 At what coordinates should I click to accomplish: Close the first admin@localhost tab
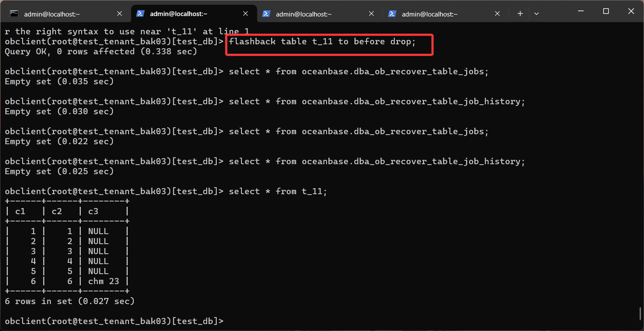tap(119, 13)
